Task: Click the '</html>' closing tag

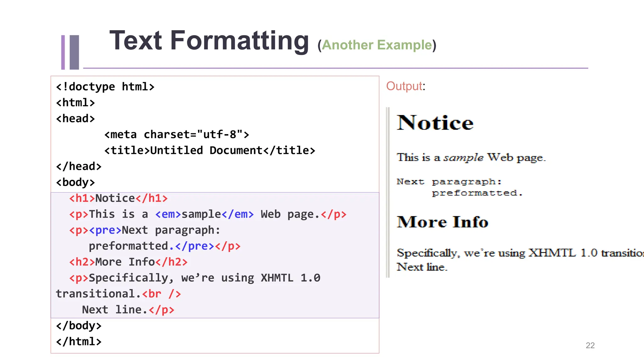Action: click(x=79, y=342)
